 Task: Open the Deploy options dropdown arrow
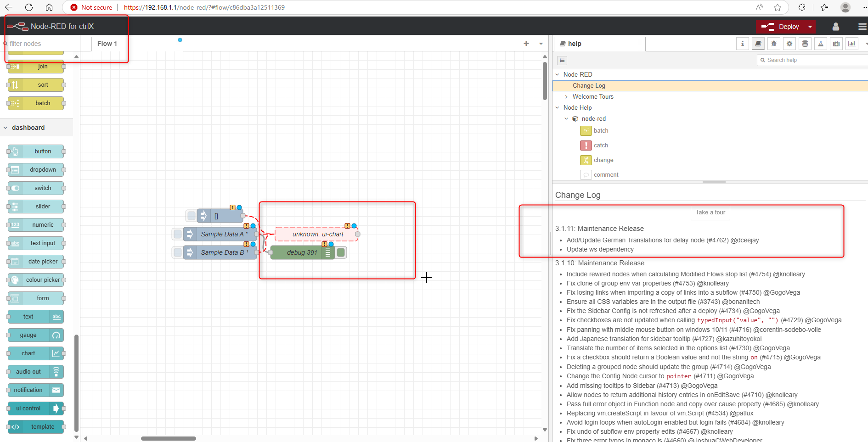(x=810, y=27)
